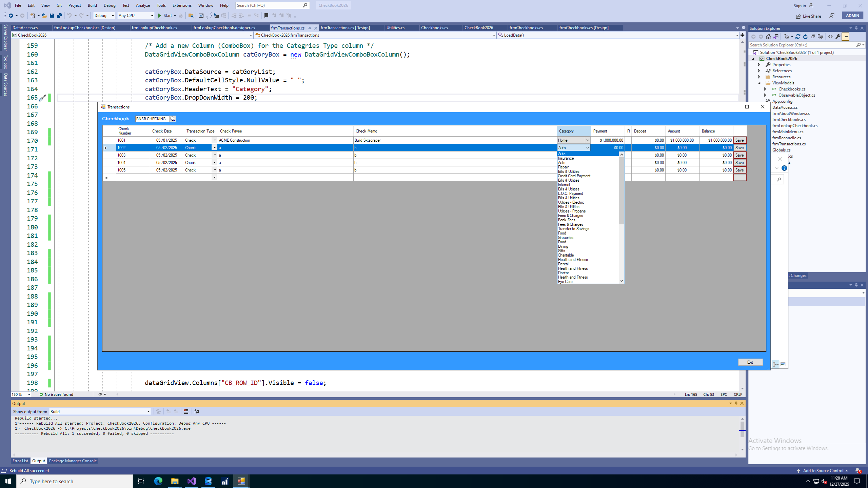868x488 pixels.
Task: Toggle the pin icon on the Output window
Action: (x=736, y=403)
